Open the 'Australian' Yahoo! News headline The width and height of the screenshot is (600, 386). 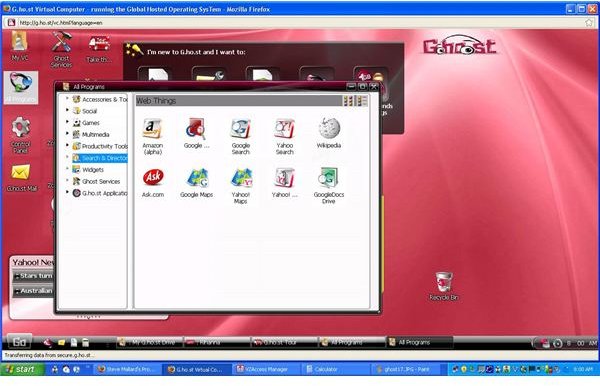[x=33, y=291]
